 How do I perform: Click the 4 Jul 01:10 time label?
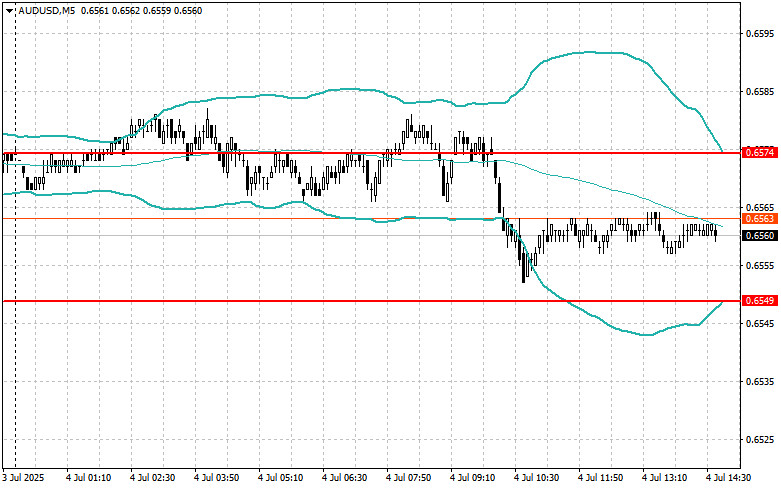pos(88,478)
